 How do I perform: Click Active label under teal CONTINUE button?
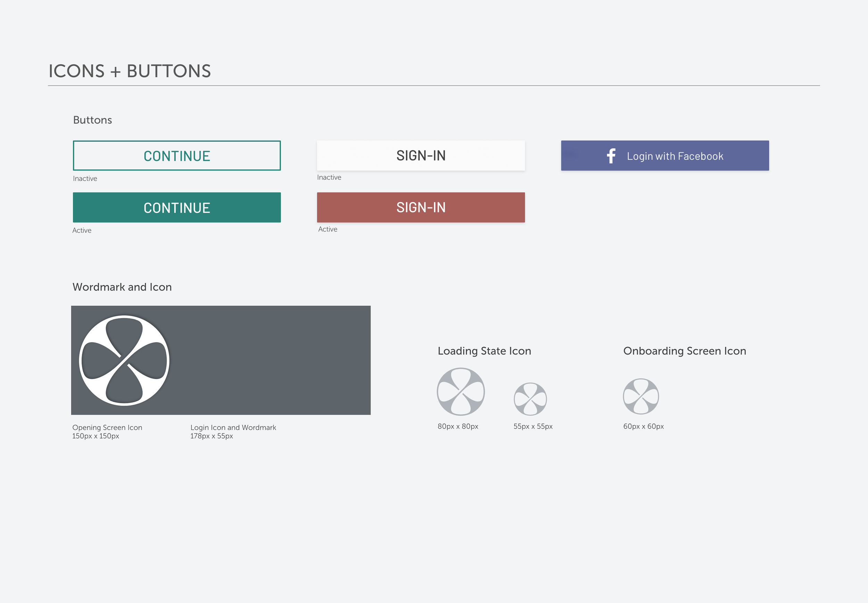click(x=82, y=230)
